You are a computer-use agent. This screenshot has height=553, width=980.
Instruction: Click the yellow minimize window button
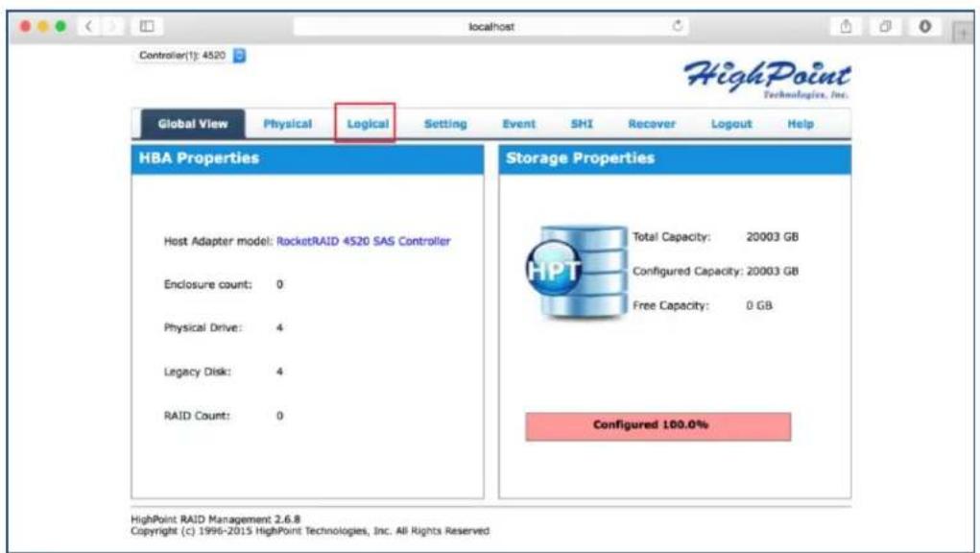(43, 26)
